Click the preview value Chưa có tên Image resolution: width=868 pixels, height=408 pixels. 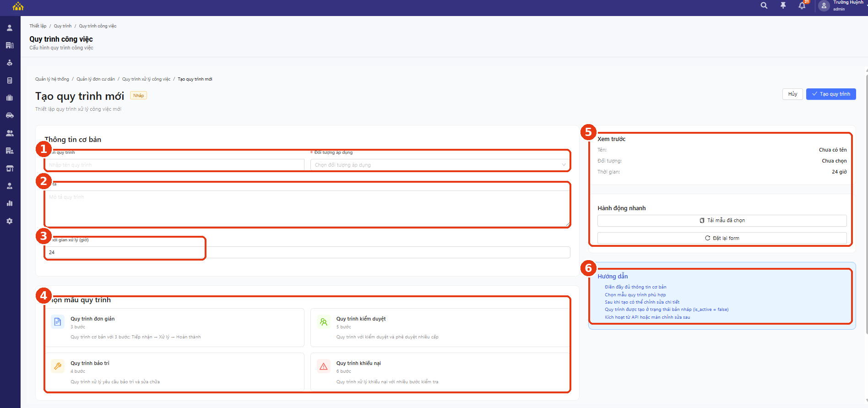point(833,150)
